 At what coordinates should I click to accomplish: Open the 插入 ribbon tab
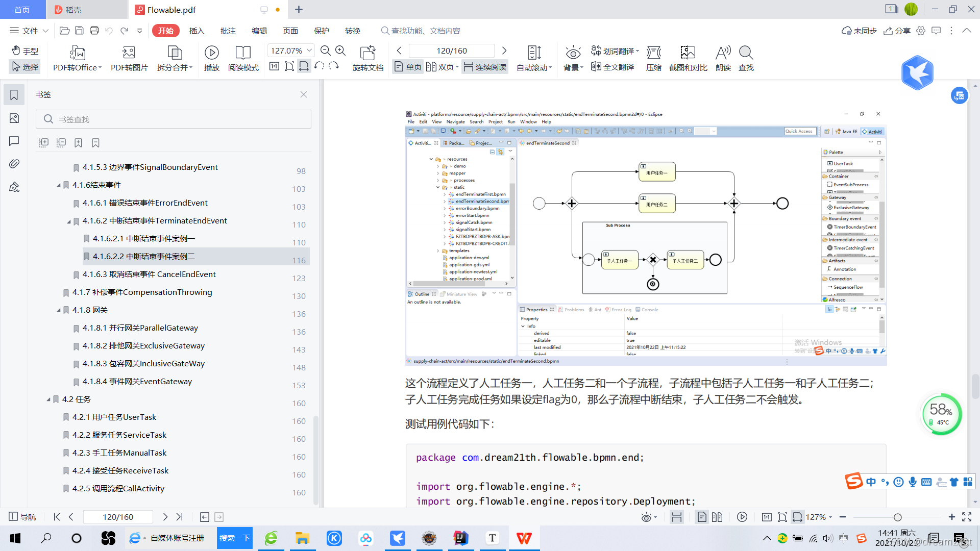(x=197, y=31)
